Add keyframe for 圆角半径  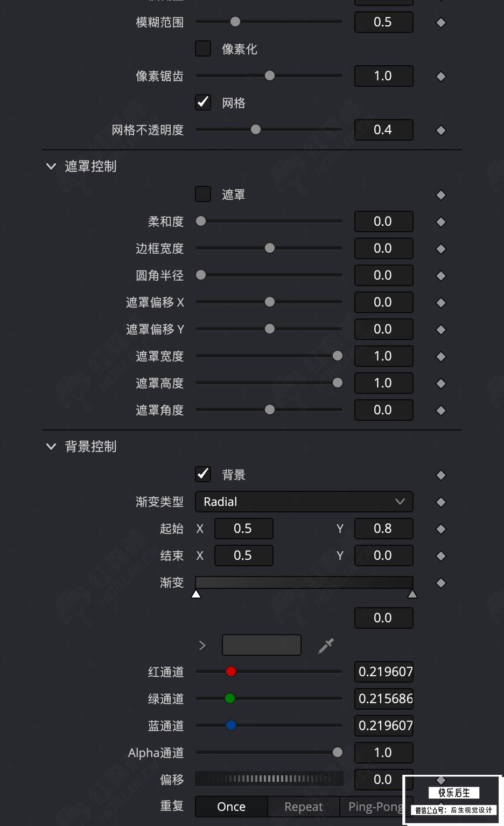441,276
